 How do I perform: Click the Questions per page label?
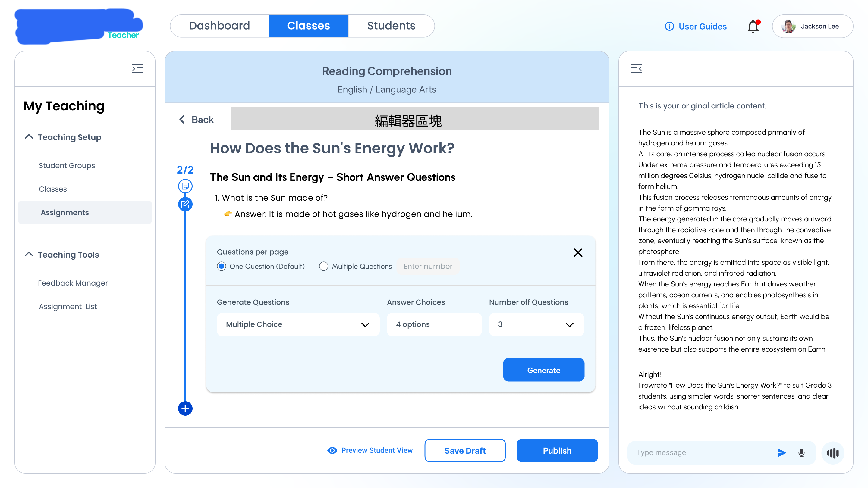pos(252,252)
